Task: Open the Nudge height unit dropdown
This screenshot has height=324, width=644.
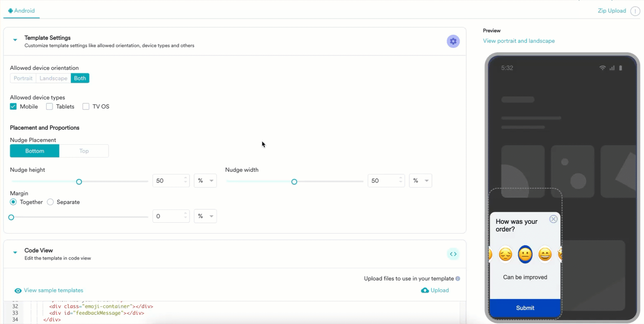Action: click(205, 181)
